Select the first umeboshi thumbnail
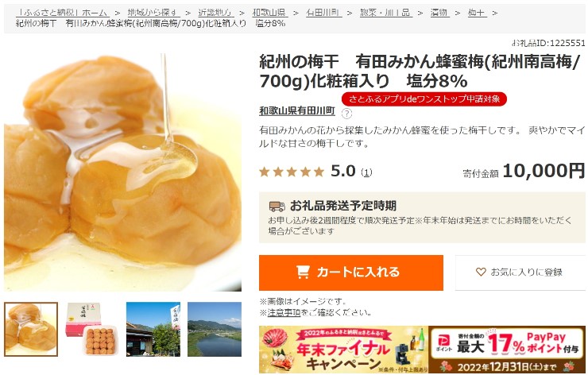Screen dimensions: 588x375 31,329
